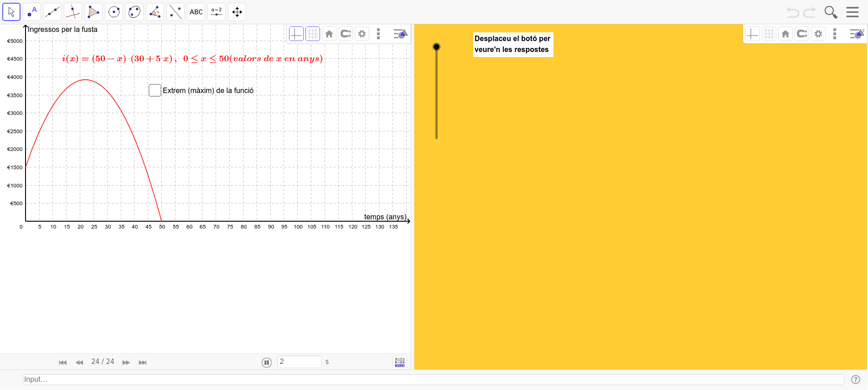Open left view style bar toggle
This screenshot has width=868, height=390.
point(400,34)
